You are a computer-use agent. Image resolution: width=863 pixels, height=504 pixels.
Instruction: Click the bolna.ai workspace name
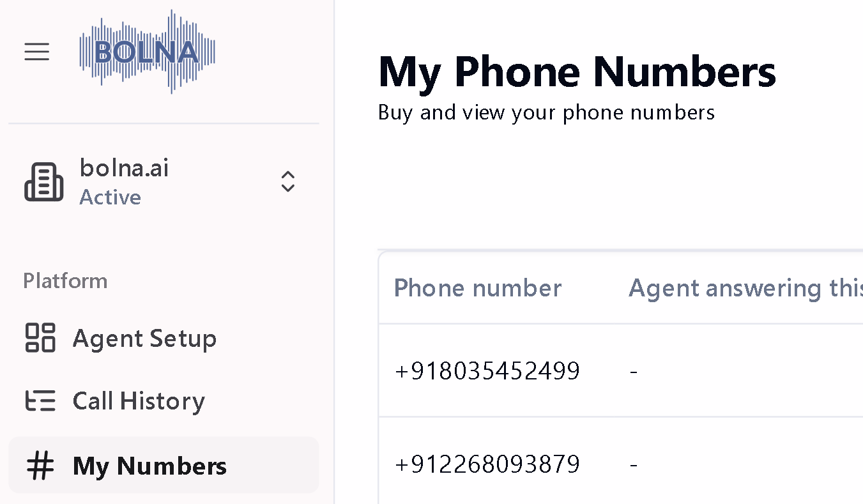pos(124,167)
